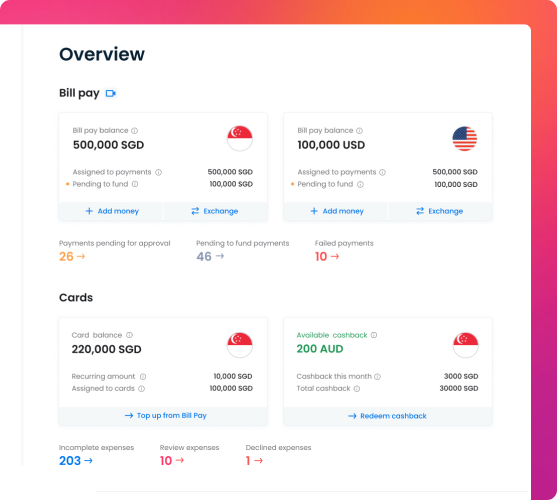The width and height of the screenshot is (557, 500).
Task: Exchange funds from the 100,000 USD balance
Action: click(x=440, y=211)
